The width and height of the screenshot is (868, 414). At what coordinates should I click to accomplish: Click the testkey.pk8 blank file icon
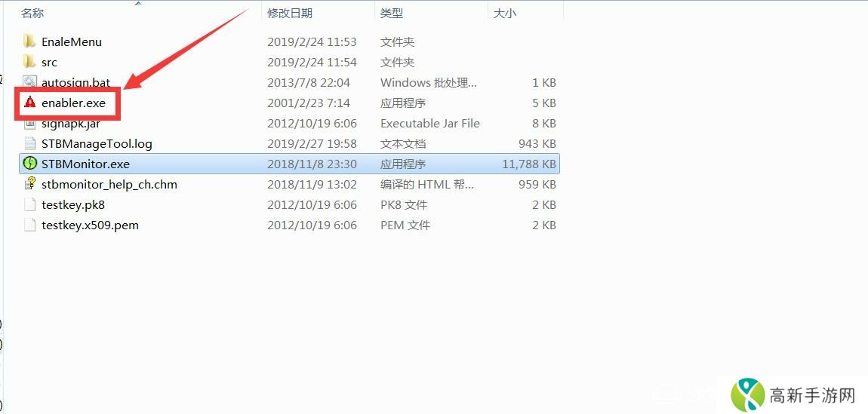tap(30, 204)
